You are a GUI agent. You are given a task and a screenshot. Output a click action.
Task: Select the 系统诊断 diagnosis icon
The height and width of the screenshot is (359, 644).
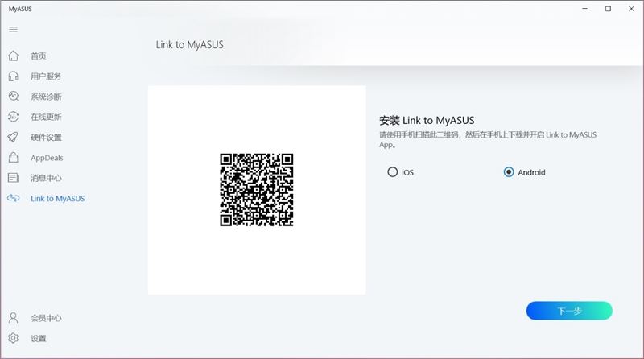coord(14,96)
